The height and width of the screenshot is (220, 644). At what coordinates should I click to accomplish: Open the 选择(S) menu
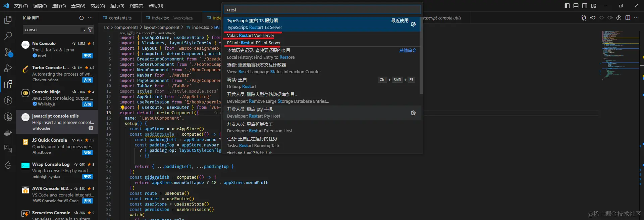pyautogui.click(x=59, y=6)
